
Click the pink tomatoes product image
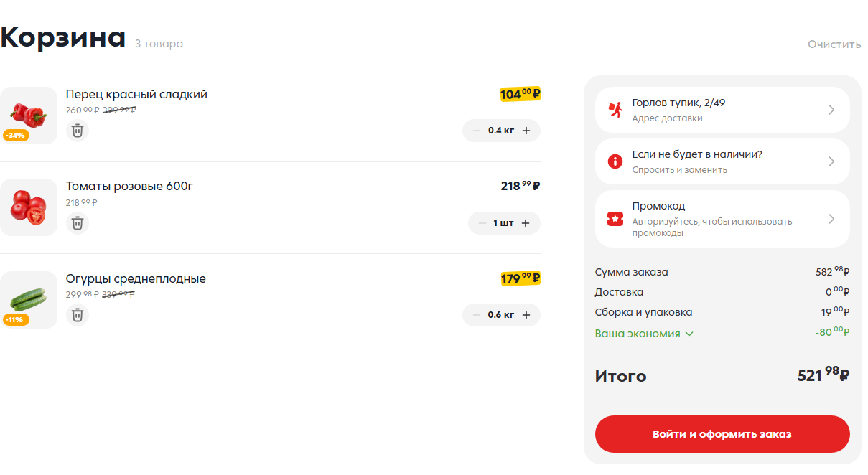[x=29, y=207]
